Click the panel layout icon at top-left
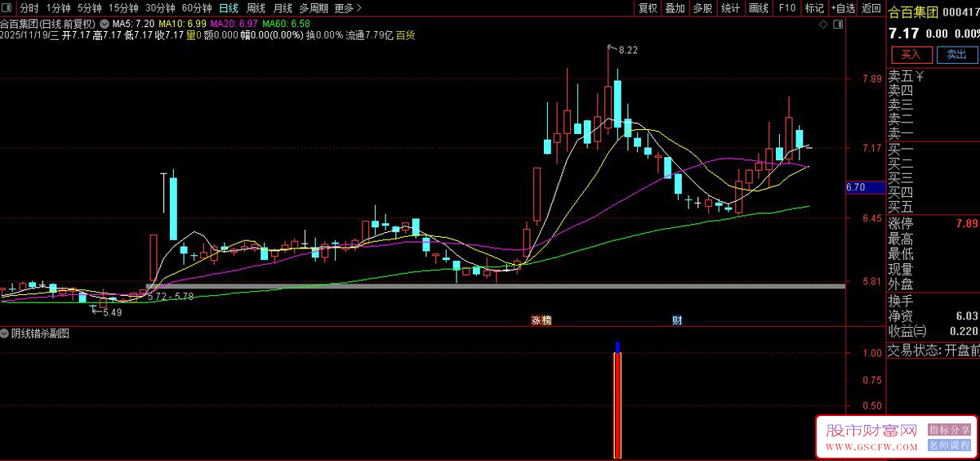This screenshot has width=980, height=461. (7, 8)
